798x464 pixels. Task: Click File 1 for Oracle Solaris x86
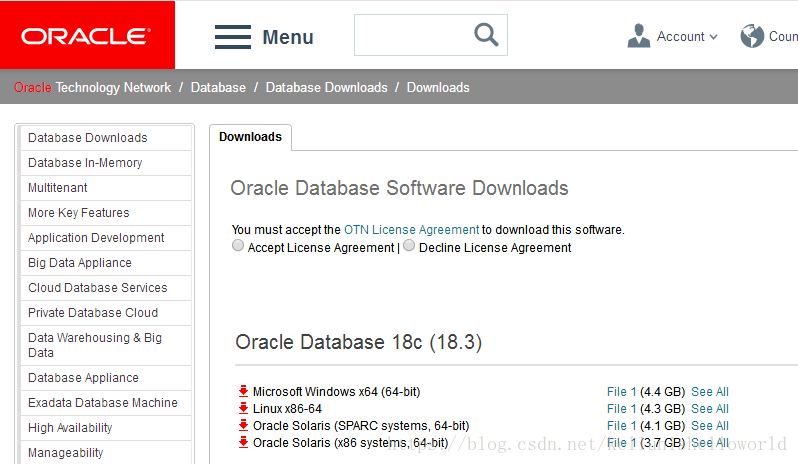(x=621, y=443)
